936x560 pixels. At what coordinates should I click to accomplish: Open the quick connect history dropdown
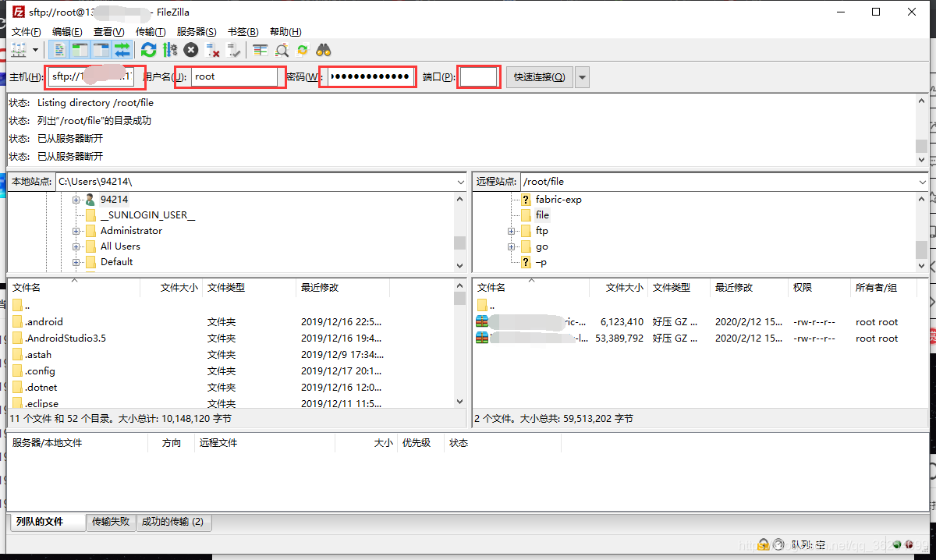click(582, 76)
